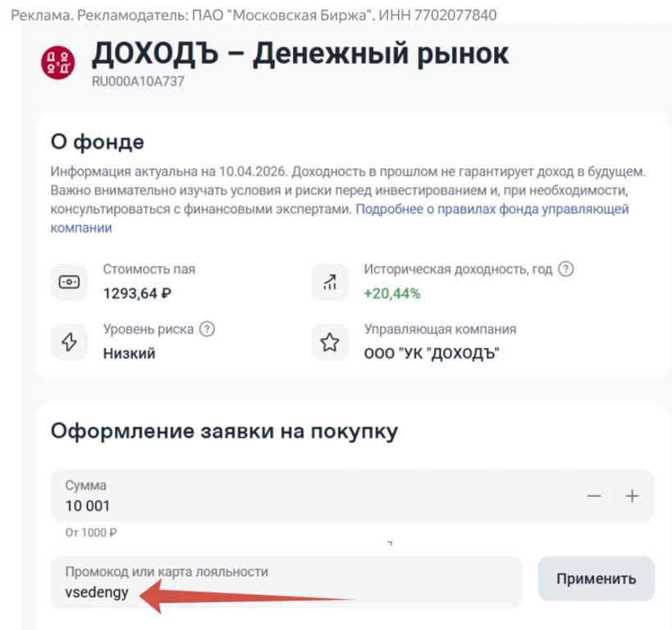Click the 1293,64 ₽ share price value

tap(137, 293)
